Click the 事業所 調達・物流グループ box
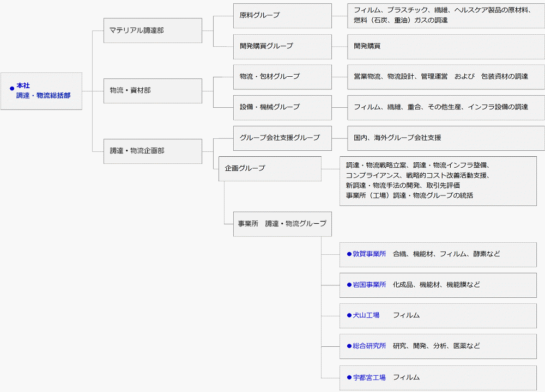 [282, 224]
